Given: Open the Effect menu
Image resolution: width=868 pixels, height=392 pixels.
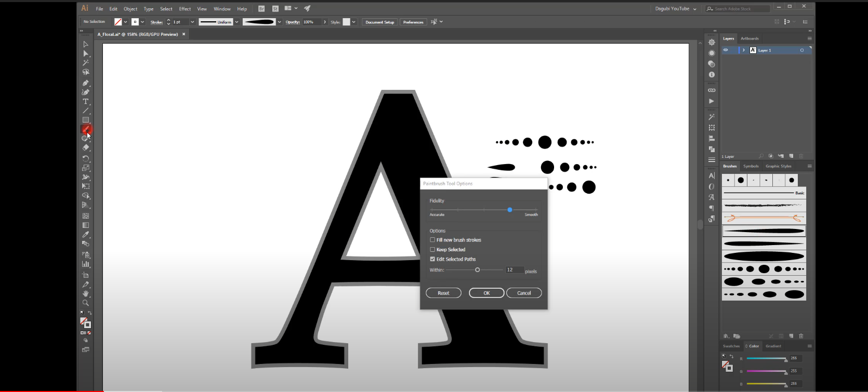Looking at the screenshot, I should click(x=185, y=9).
